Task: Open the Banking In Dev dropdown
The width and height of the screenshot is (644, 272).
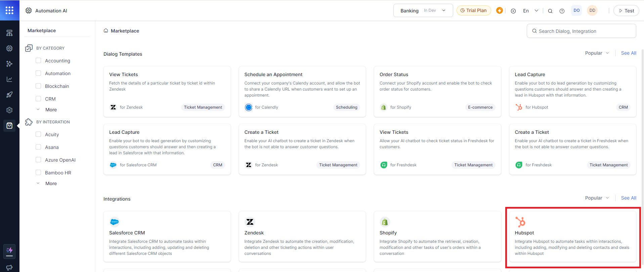Action: [423, 10]
